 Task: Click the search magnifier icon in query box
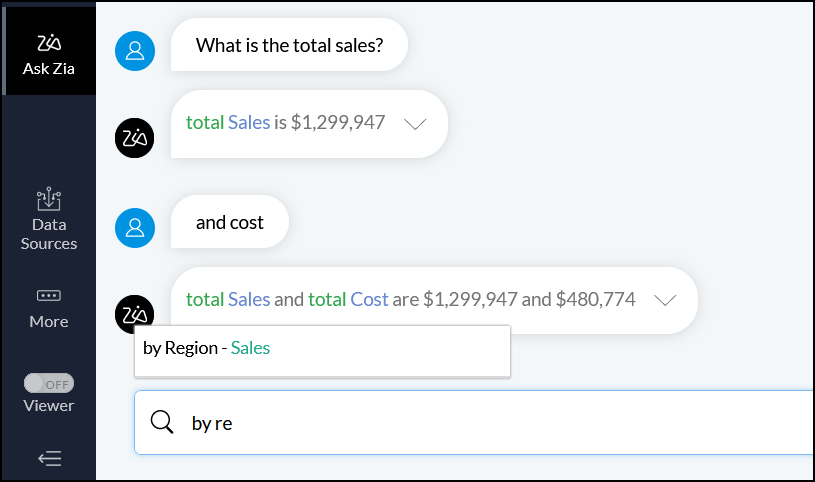click(162, 422)
